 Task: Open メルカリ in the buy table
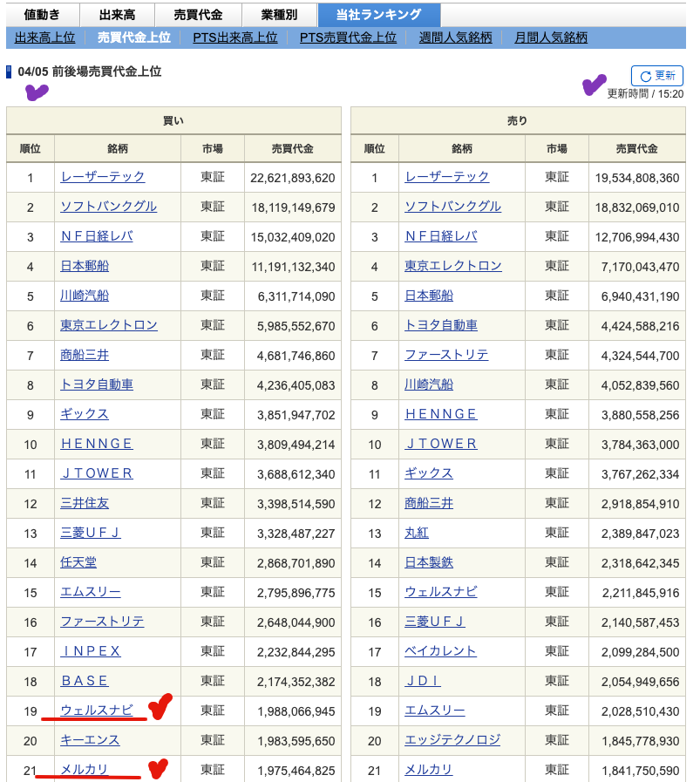[x=85, y=770]
